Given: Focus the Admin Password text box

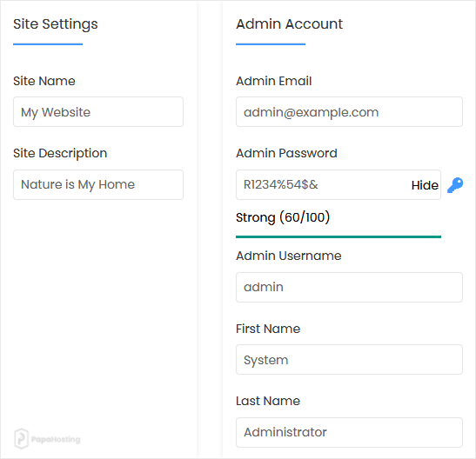Looking at the screenshot, I should tap(322, 184).
